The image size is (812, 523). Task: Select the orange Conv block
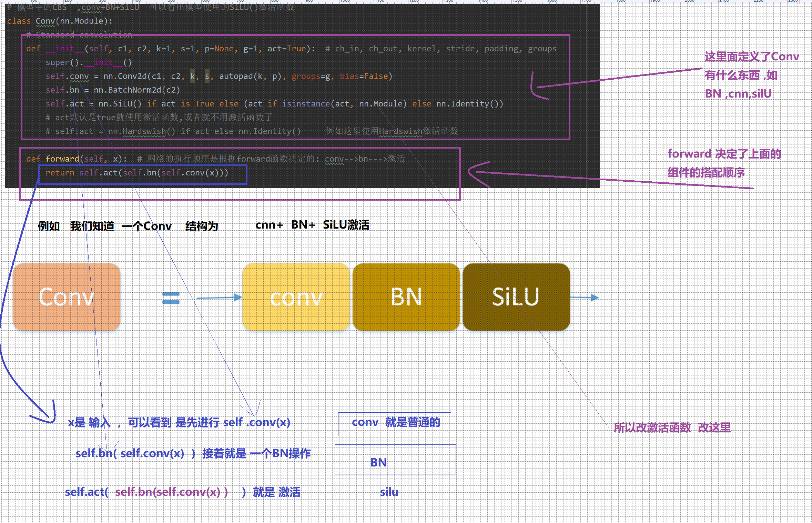(x=67, y=297)
